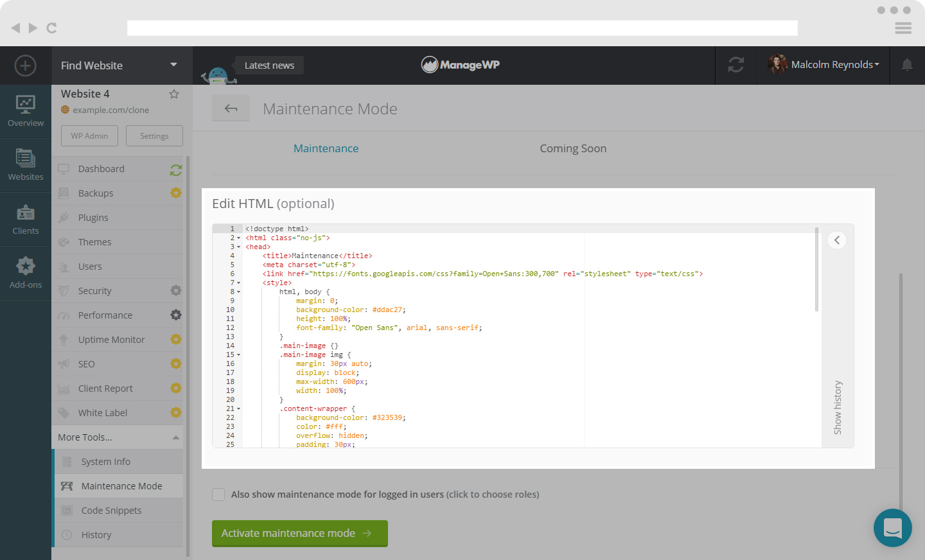The width and height of the screenshot is (925, 560).
Task: Check show maintenance for logged in users
Action: 218,494
